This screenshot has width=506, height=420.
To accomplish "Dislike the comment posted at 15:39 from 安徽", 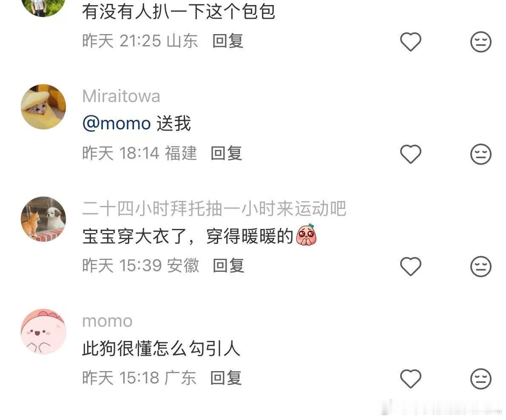I will (481, 266).
